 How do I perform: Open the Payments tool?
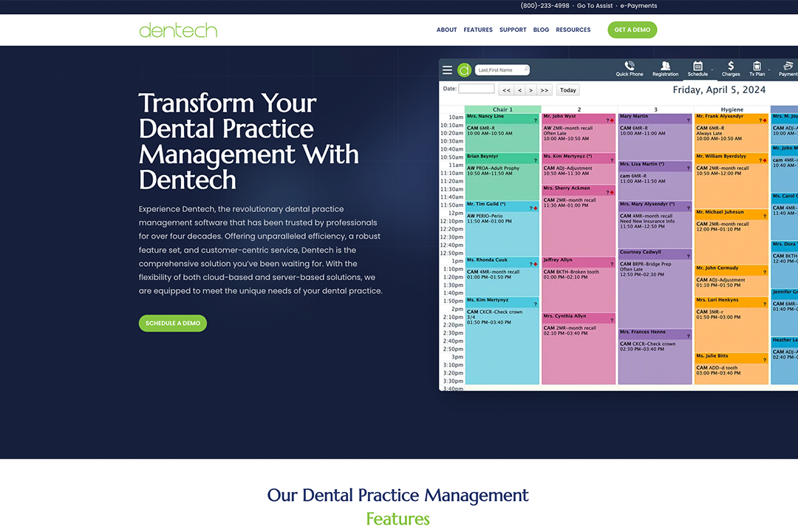coord(788,69)
